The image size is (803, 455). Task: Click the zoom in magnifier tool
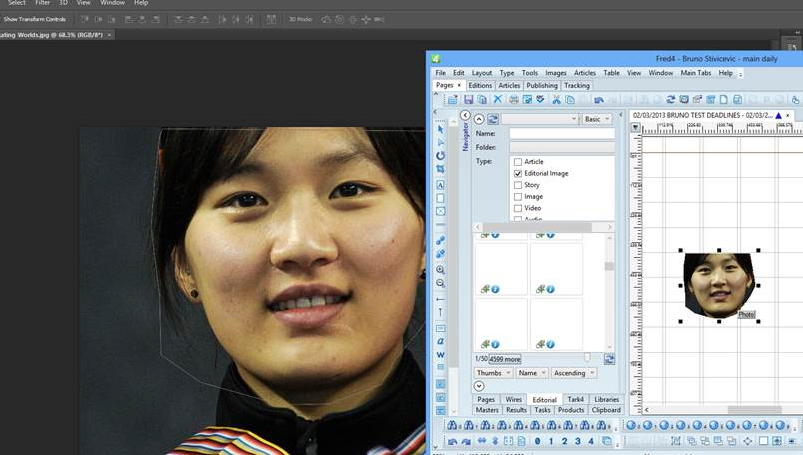point(440,270)
